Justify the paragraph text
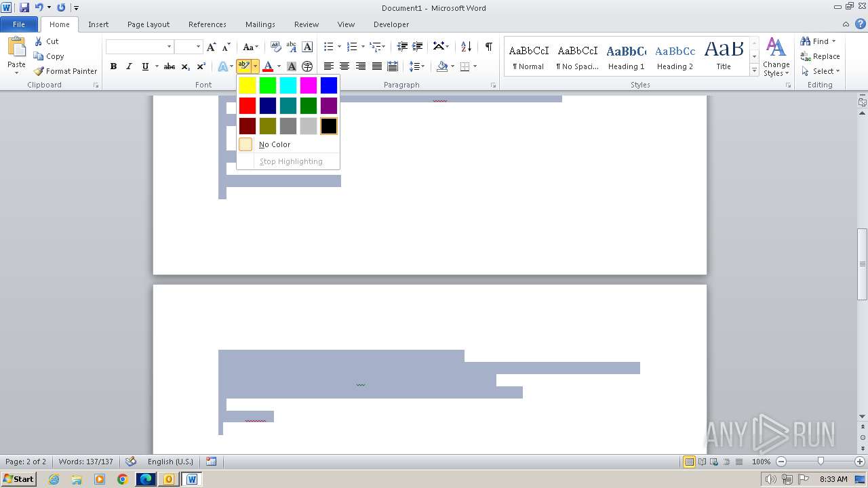 (x=376, y=66)
